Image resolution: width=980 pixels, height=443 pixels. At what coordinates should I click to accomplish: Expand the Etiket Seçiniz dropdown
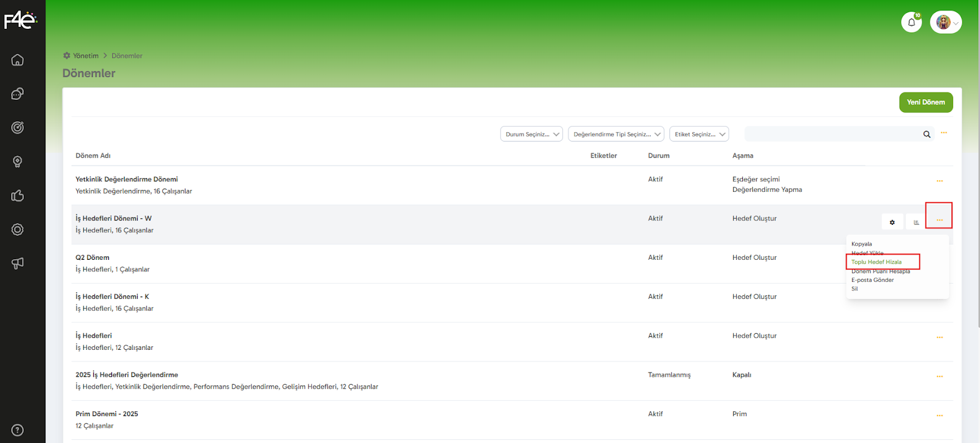699,134
